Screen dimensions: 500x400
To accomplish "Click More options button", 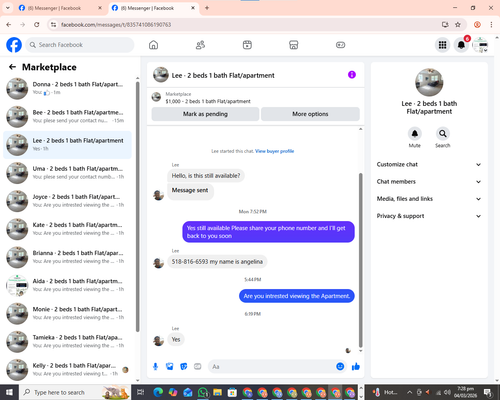I will coord(310,114).
